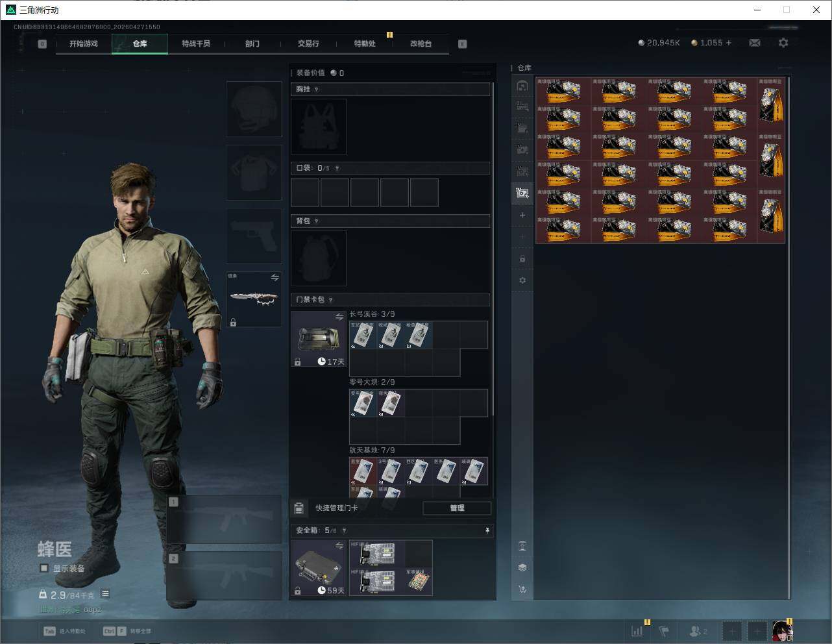Select the key card case showing 17天

pyautogui.click(x=319, y=339)
